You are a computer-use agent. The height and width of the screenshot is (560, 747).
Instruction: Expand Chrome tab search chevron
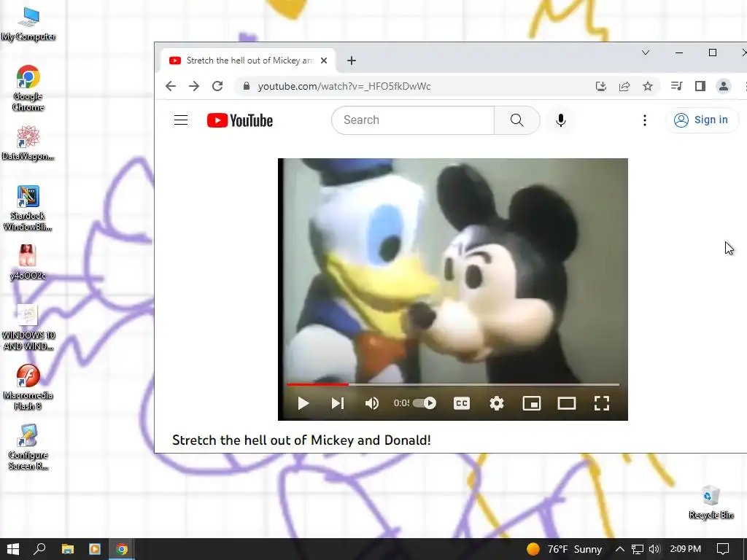coord(646,52)
